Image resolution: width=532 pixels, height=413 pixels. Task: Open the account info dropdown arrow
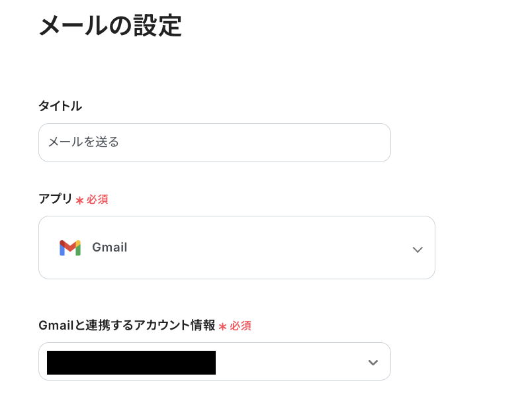pyautogui.click(x=373, y=362)
